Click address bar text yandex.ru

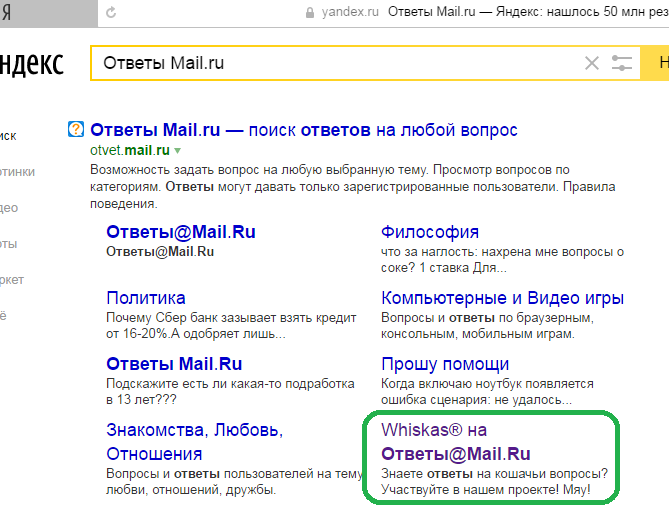[350, 12]
